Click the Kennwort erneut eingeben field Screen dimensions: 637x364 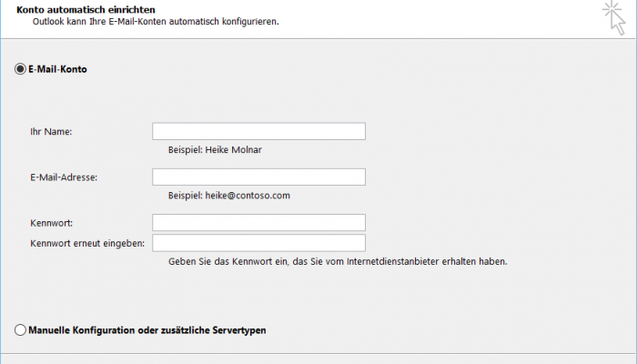click(258, 243)
